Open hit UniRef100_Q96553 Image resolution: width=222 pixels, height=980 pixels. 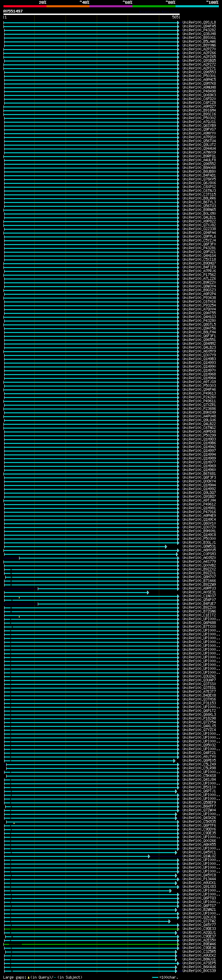tap(199, 72)
